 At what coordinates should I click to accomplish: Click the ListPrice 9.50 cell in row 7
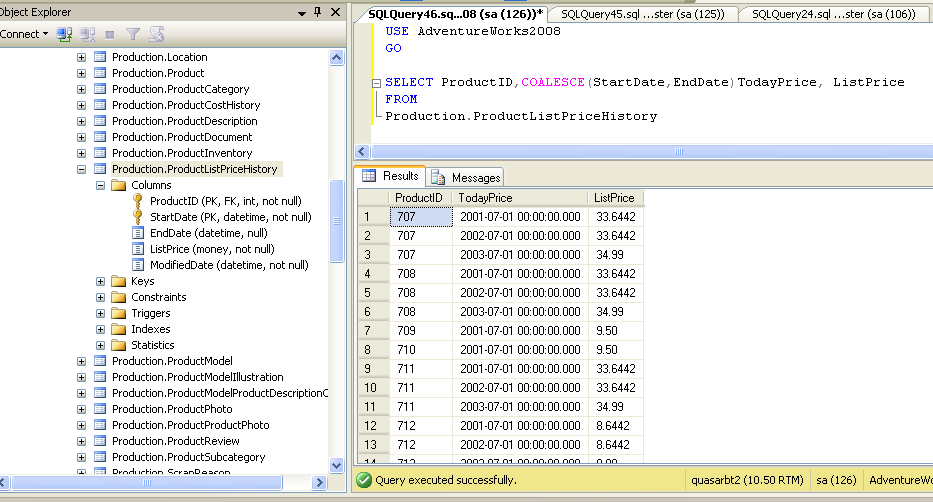click(x=615, y=331)
